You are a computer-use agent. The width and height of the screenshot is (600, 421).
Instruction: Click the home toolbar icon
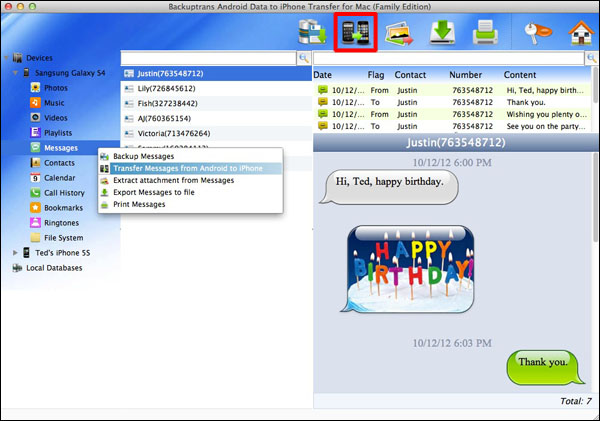581,33
